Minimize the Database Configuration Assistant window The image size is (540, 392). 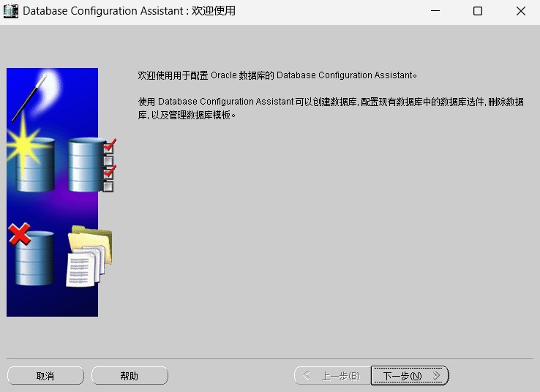point(435,11)
